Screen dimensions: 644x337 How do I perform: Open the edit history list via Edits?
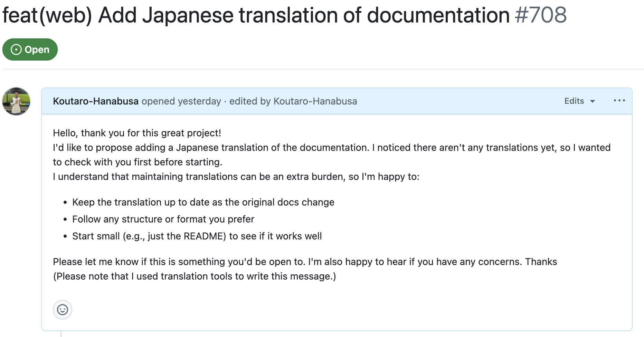coord(574,101)
